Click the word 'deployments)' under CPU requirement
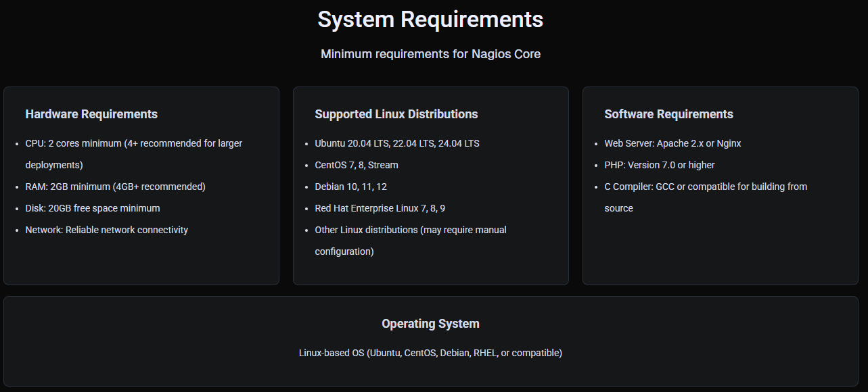This screenshot has height=392, width=868. [x=54, y=165]
